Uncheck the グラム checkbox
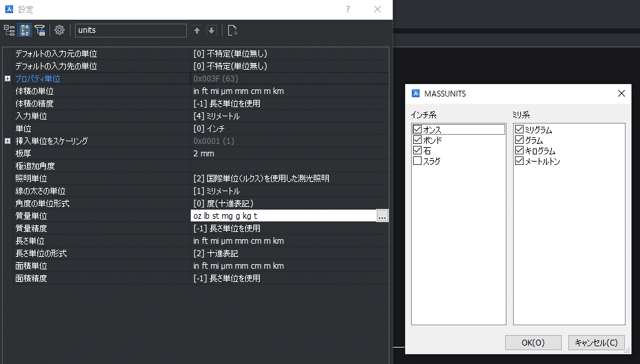Image resolution: width=640 pixels, height=364 pixels. 519,140
